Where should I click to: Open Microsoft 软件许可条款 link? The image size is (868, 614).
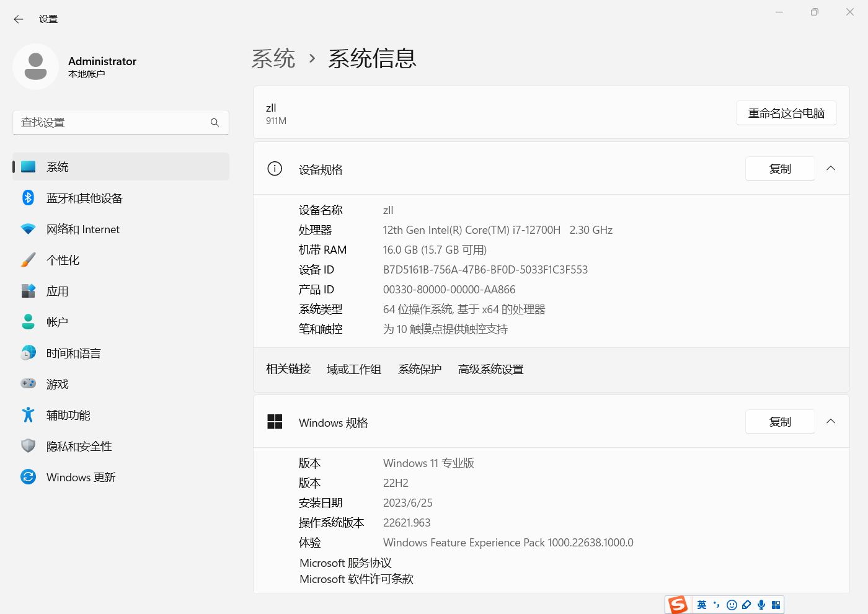point(356,579)
